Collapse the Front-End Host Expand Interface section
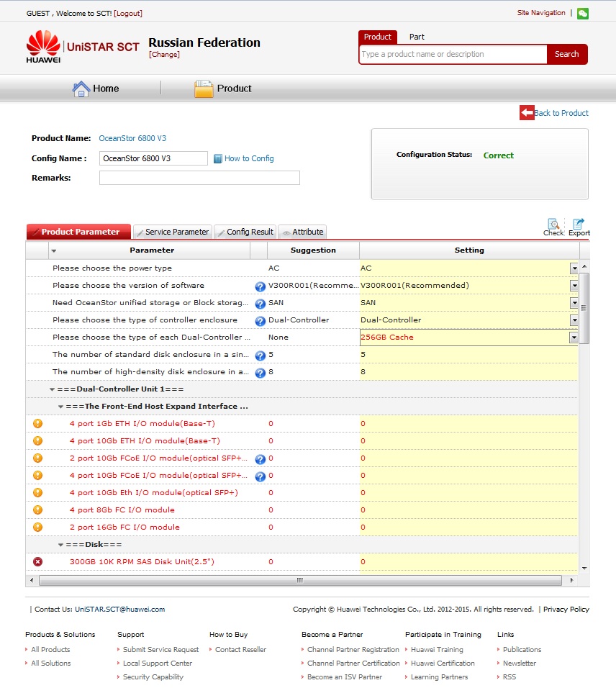The image size is (616, 688). [61, 407]
